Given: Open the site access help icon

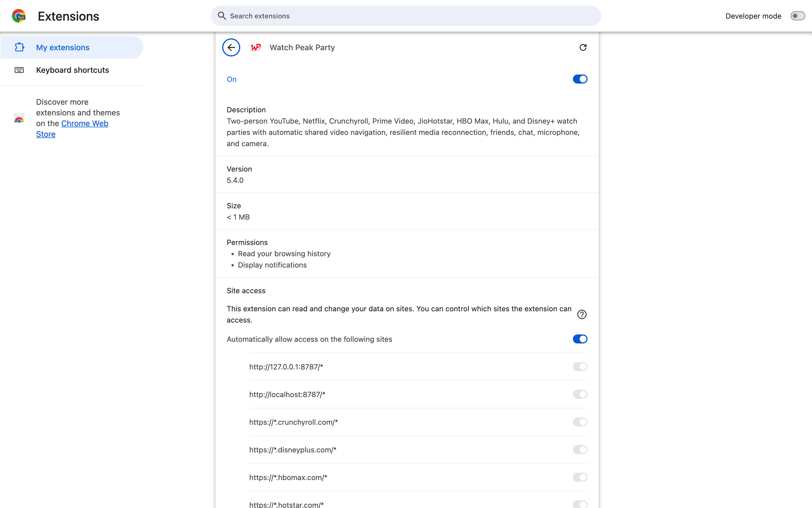Looking at the screenshot, I should point(581,314).
